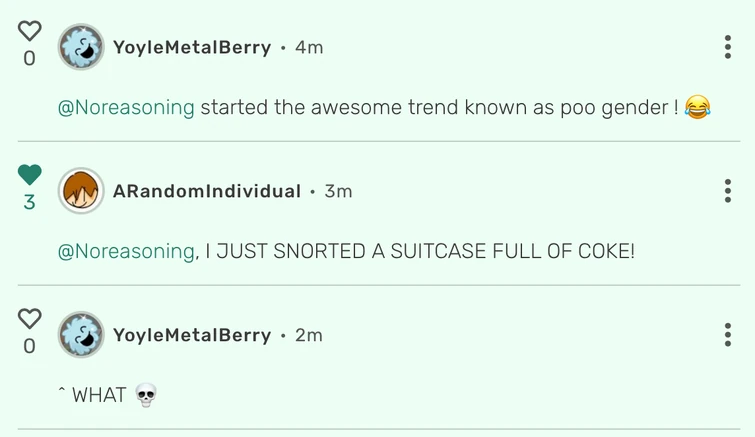Image resolution: width=755 pixels, height=437 pixels.
Task: Visit YoyleMetalBerry's profile from first comment username
Action: point(192,47)
